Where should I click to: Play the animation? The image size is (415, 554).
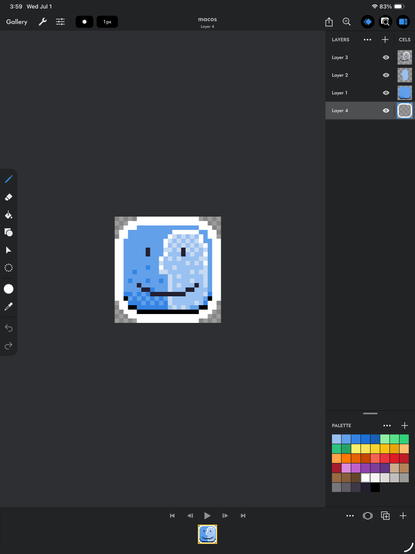click(x=207, y=516)
